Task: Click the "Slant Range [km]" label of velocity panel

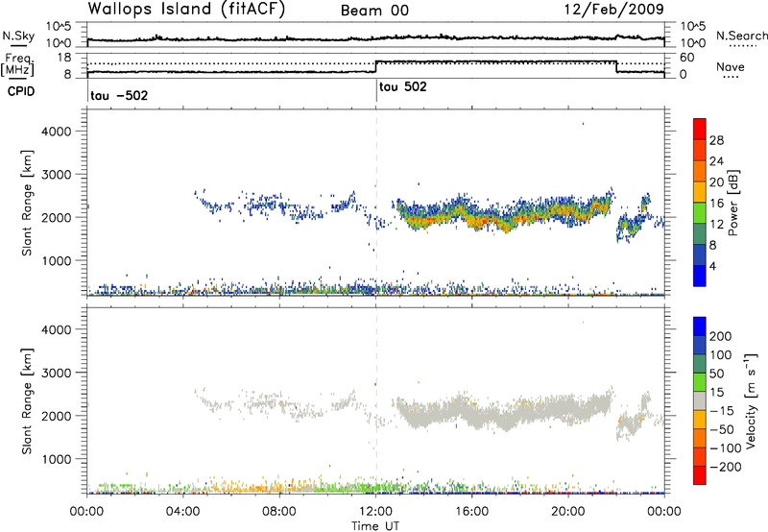Action: click(x=27, y=401)
